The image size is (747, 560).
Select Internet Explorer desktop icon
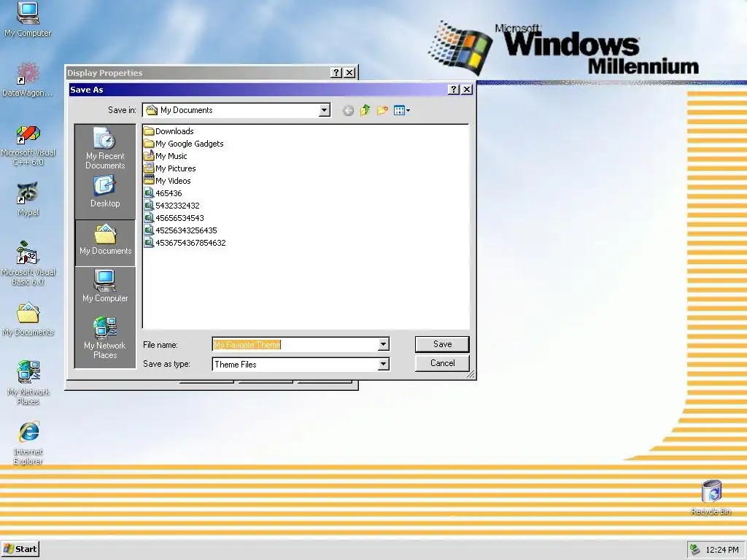28,443
